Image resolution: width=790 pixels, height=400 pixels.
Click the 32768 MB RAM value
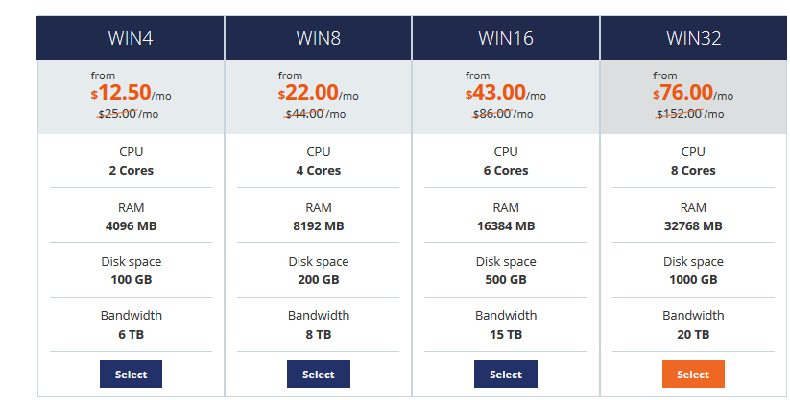tap(693, 226)
